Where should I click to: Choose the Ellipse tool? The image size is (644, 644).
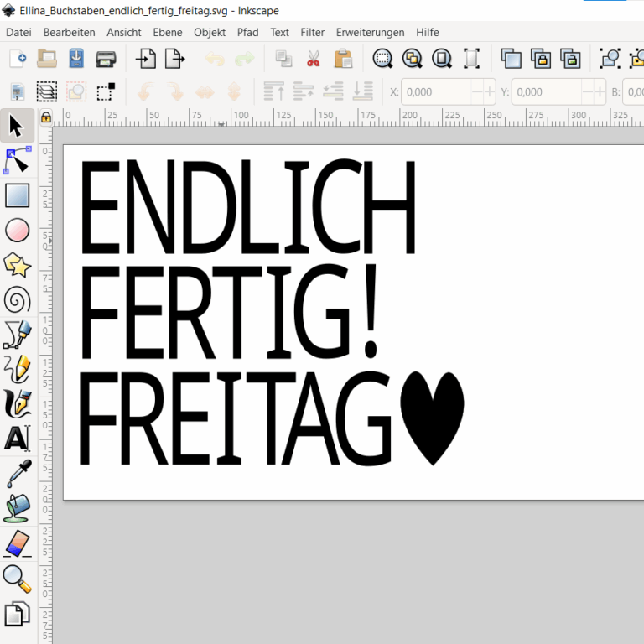[17, 230]
